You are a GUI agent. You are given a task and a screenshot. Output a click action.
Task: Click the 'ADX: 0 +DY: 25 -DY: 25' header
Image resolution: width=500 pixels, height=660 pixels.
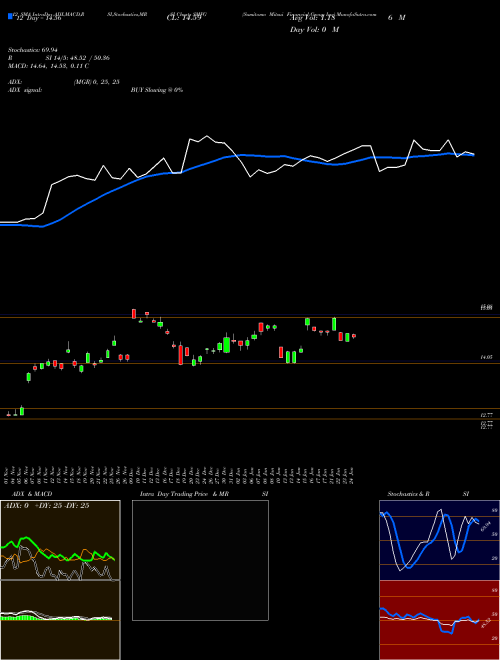[46, 506]
